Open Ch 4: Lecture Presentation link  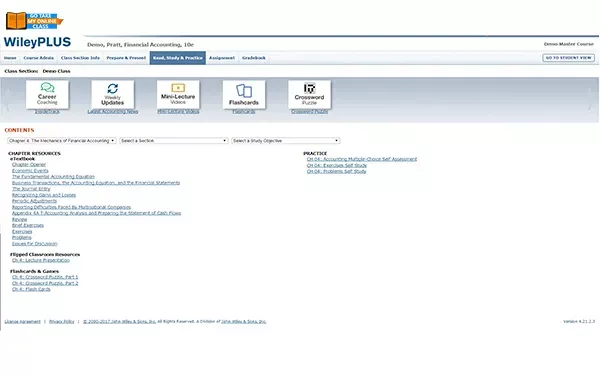tap(41, 260)
